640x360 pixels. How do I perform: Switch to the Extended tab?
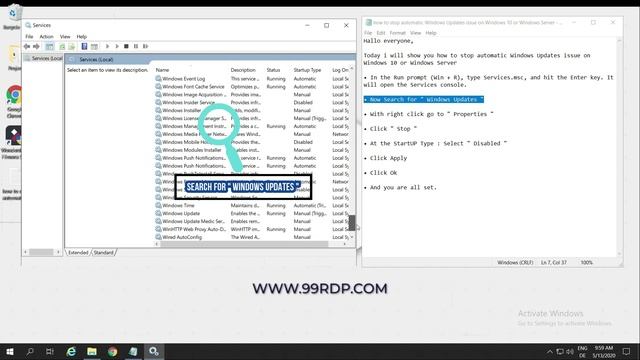78,253
